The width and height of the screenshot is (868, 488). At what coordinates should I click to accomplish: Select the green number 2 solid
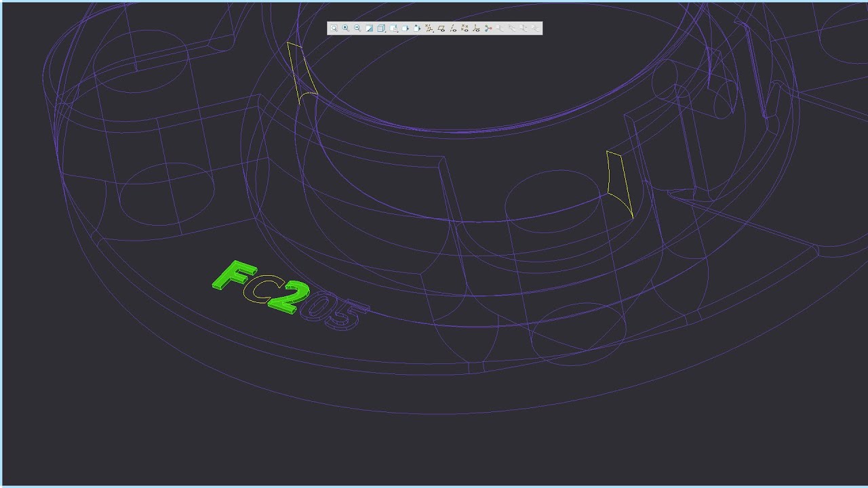[290, 298]
